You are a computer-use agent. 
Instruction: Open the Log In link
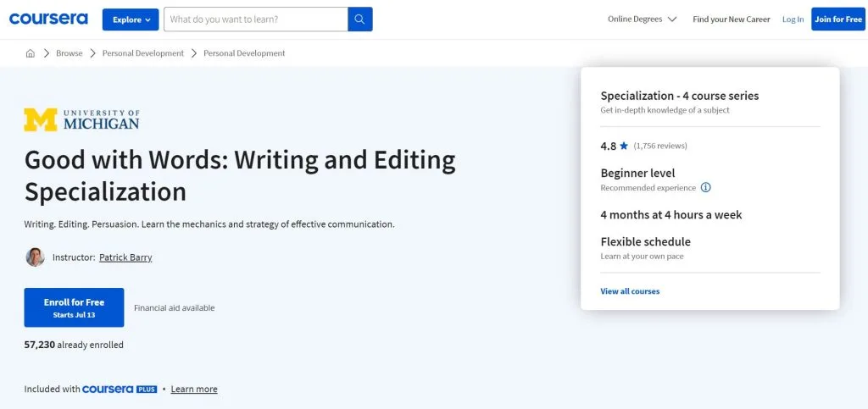point(793,19)
